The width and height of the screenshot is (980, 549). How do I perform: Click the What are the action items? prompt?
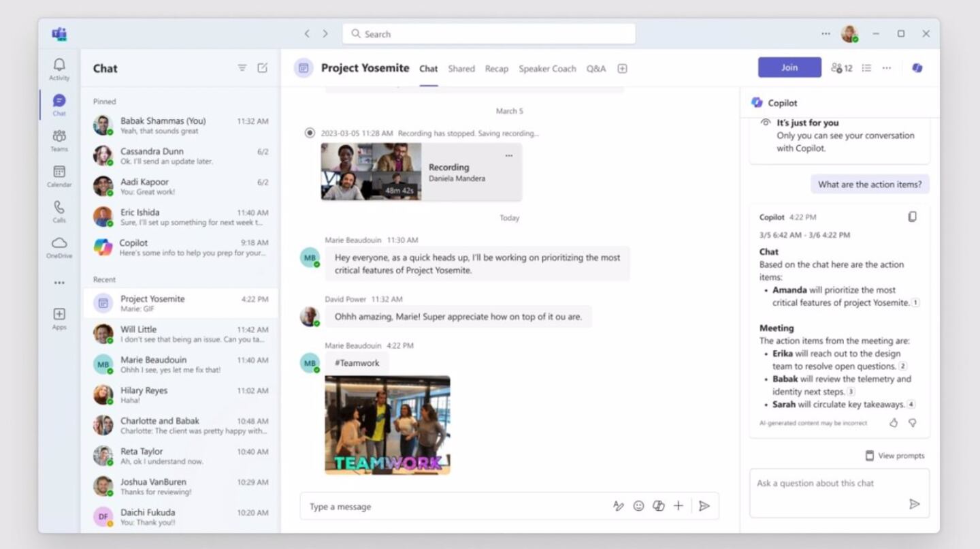click(870, 184)
